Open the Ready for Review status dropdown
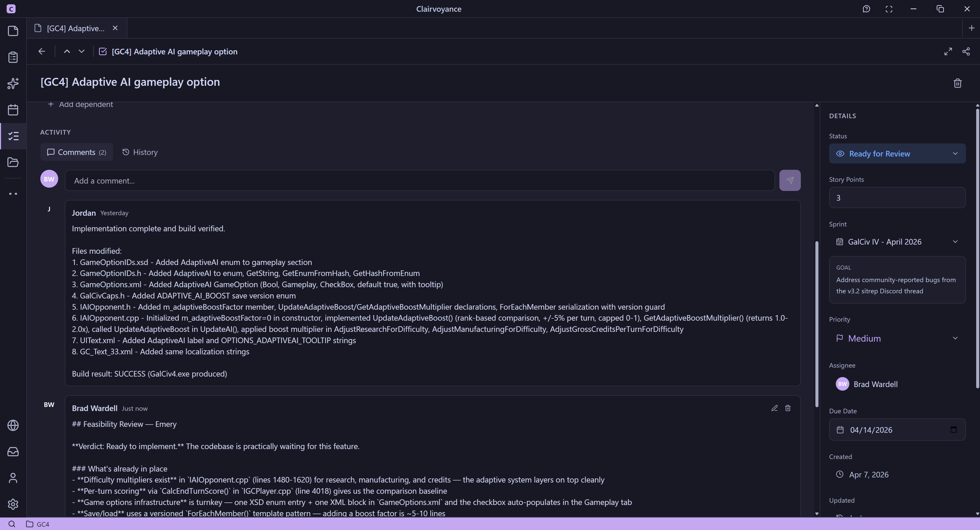The height and width of the screenshot is (530, 980). pos(897,154)
